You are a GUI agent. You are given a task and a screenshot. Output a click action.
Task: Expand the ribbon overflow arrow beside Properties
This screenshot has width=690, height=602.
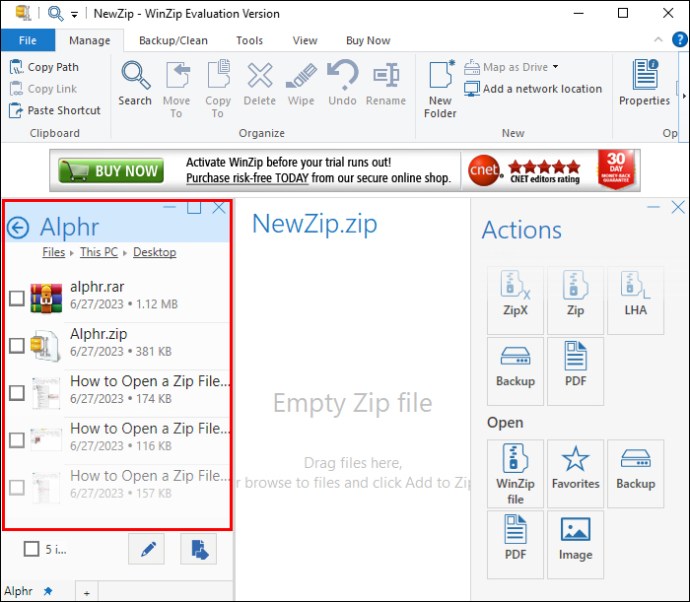point(684,96)
